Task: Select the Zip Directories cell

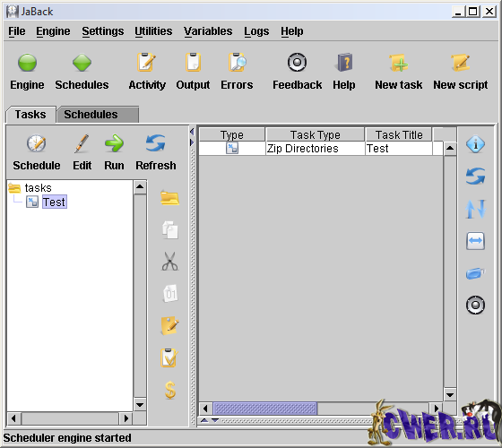Action: click(315, 149)
